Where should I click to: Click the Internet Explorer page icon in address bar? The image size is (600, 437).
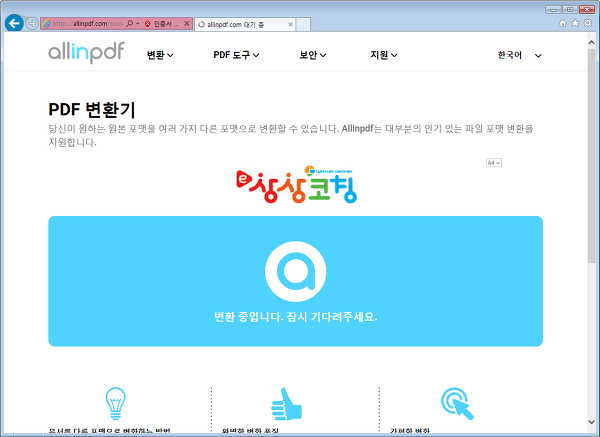[x=46, y=24]
